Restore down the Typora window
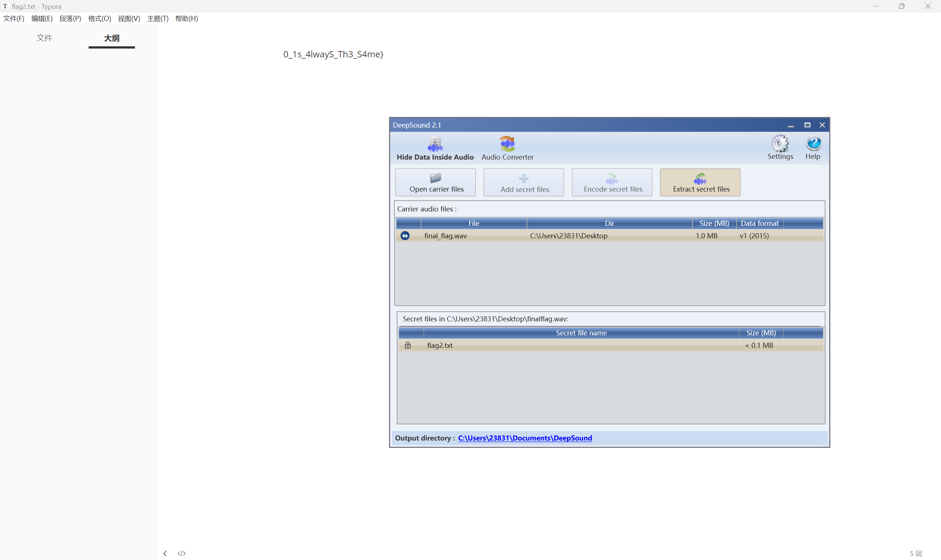This screenshot has height=560, width=941. point(902,6)
